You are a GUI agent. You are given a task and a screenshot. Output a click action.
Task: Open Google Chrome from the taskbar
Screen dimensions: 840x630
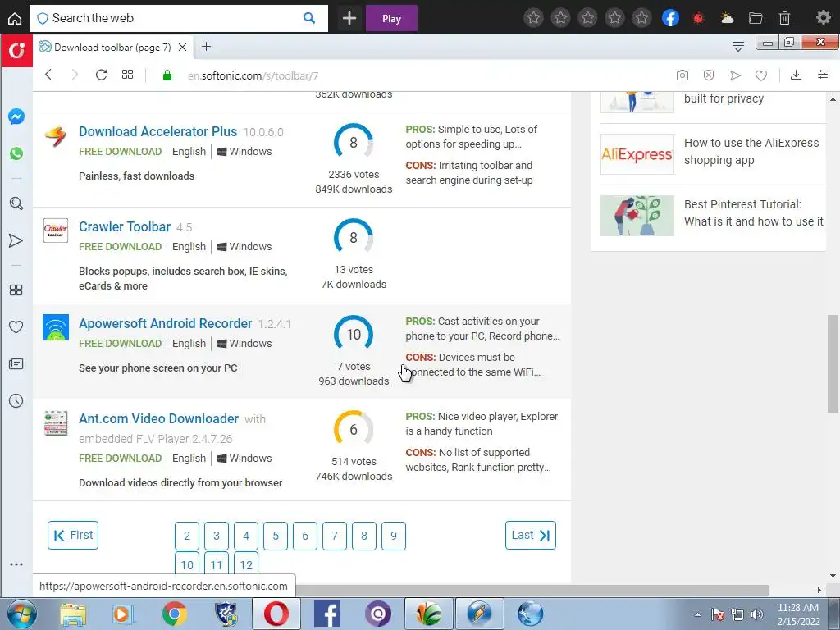(174, 614)
